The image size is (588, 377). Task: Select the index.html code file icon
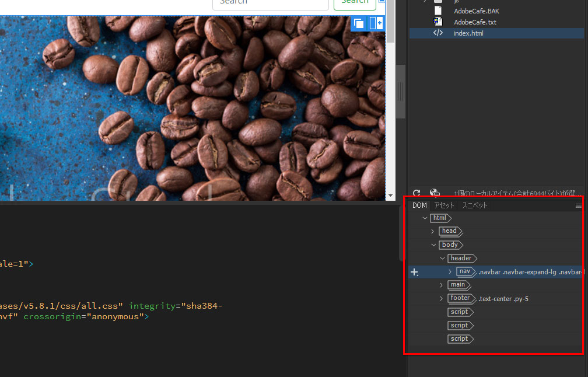437,33
